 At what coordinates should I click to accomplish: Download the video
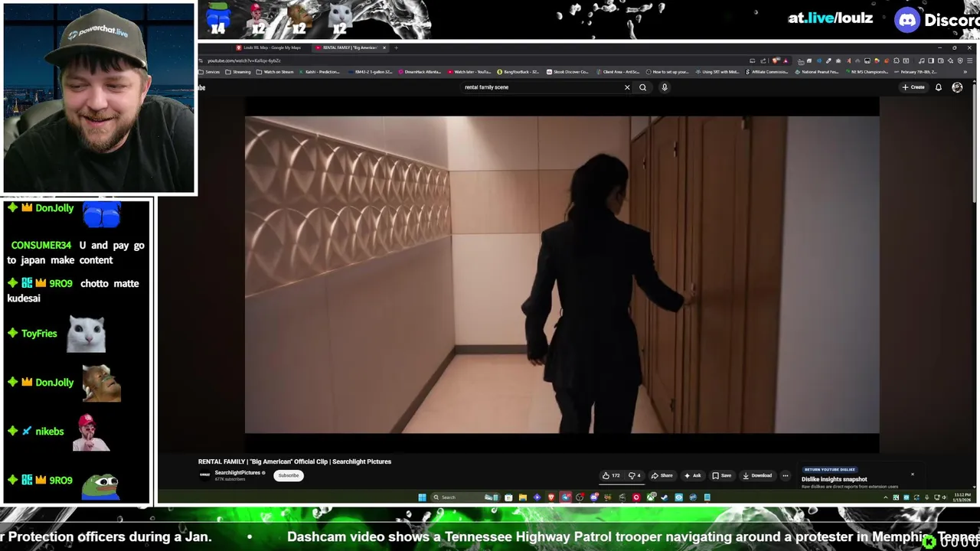[757, 475]
